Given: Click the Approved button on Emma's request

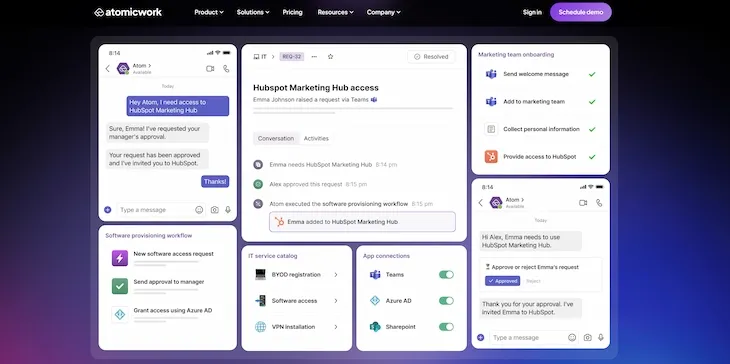Looking at the screenshot, I should click(x=502, y=281).
